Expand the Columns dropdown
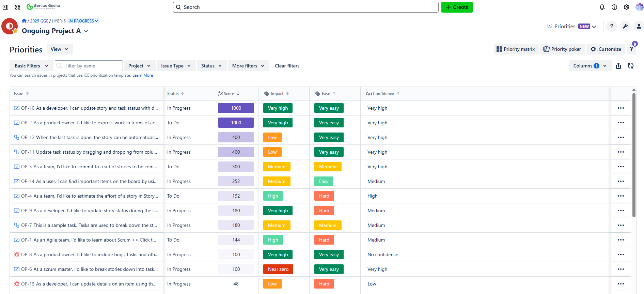Image resolution: width=644 pixels, height=294 pixels. [590, 66]
